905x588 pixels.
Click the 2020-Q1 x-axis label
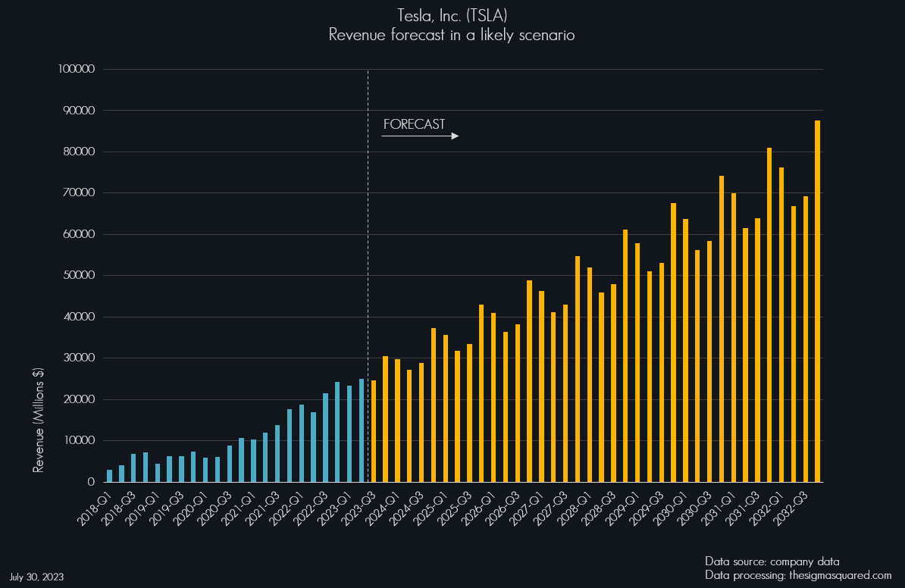(191, 507)
